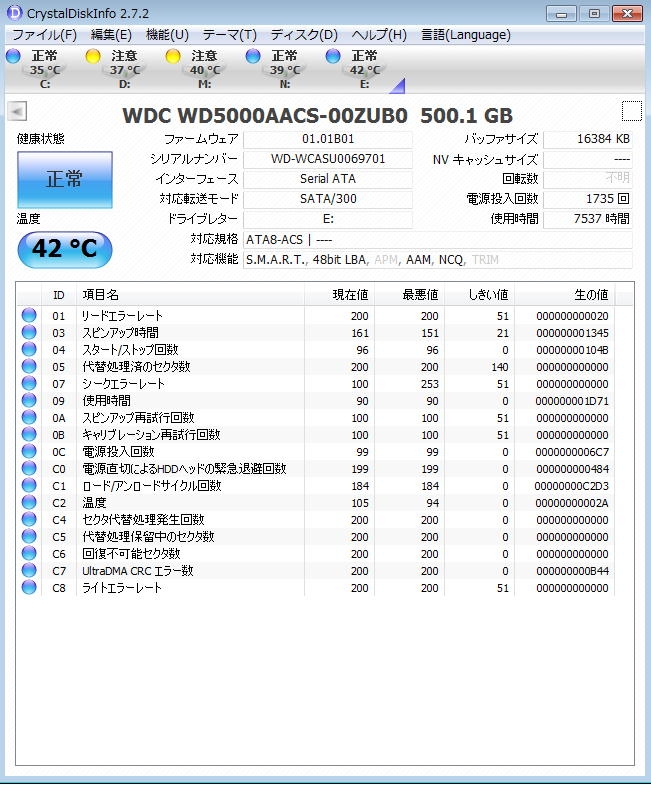Click the 42 °C temperature display
The width and height of the screenshot is (651, 785).
coord(65,249)
